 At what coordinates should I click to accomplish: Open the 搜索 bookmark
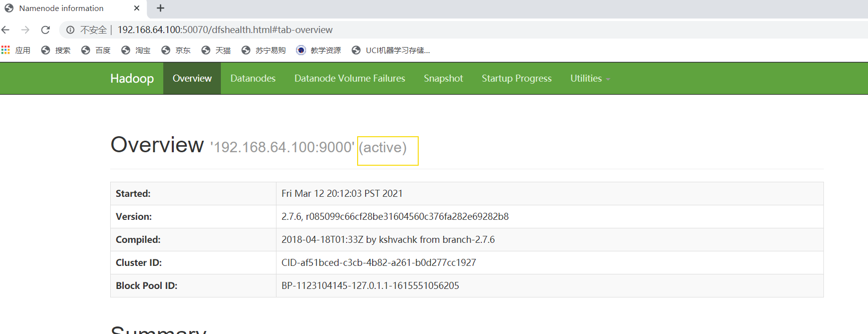pyautogui.click(x=56, y=50)
